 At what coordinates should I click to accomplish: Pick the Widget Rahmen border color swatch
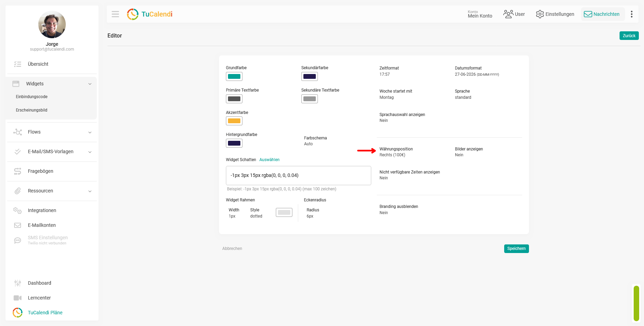tap(284, 212)
